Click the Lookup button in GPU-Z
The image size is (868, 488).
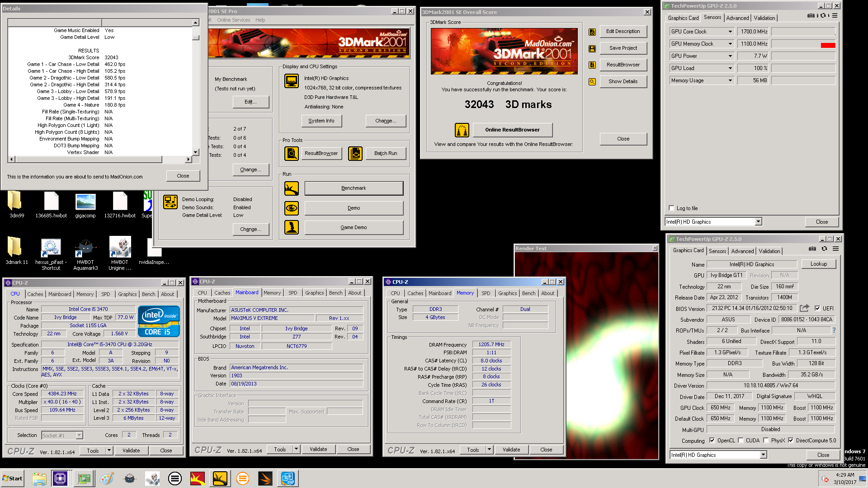[x=818, y=264]
